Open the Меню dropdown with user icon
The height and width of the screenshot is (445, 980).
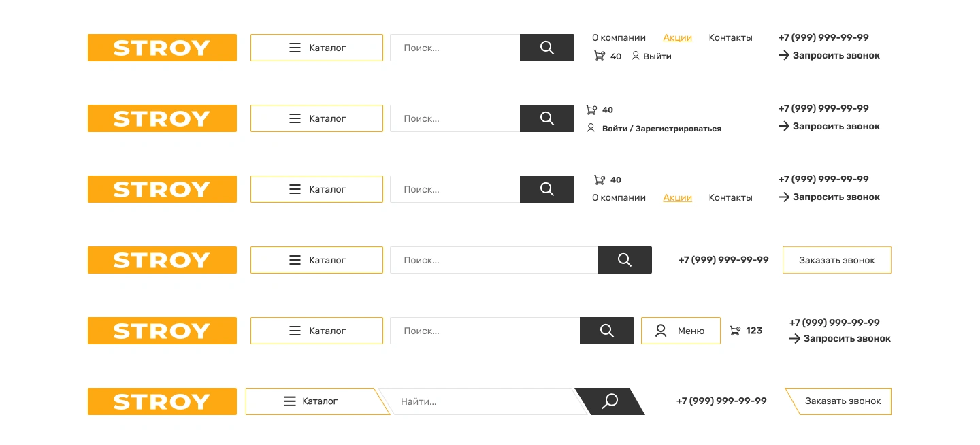[681, 331]
